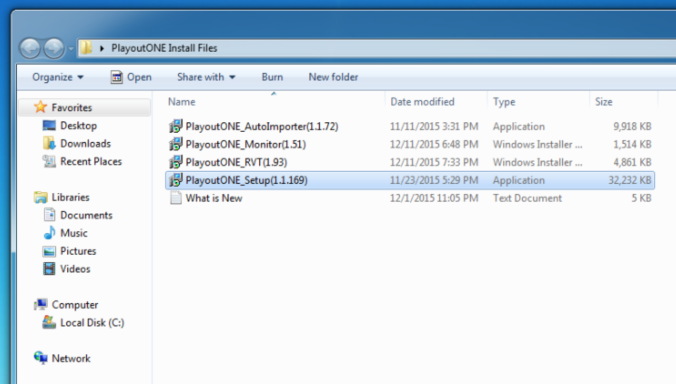Click the Pictures library icon

pyautogui.click(x=49, y=251)
